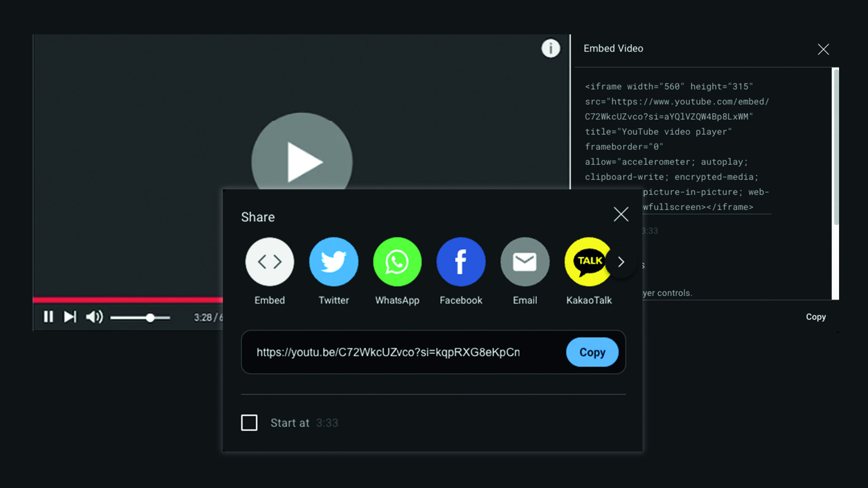The width and height of the screenshot is (868, 488).
Task: Pause the video playback
Action: [x=48, y=317]
